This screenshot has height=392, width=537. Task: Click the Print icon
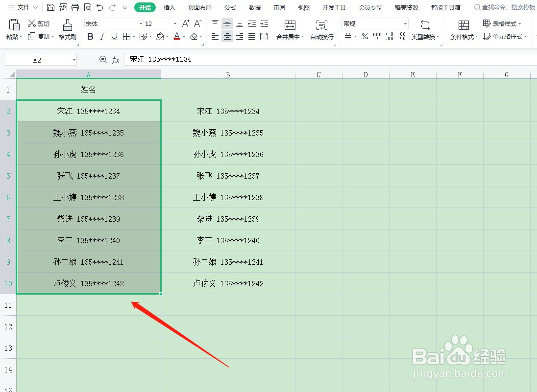[75, 7]
